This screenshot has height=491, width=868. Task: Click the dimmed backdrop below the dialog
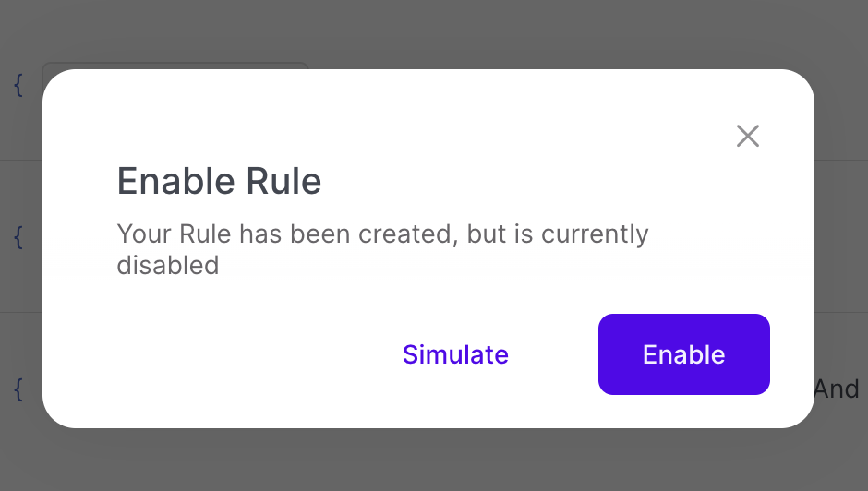[434, 460]
